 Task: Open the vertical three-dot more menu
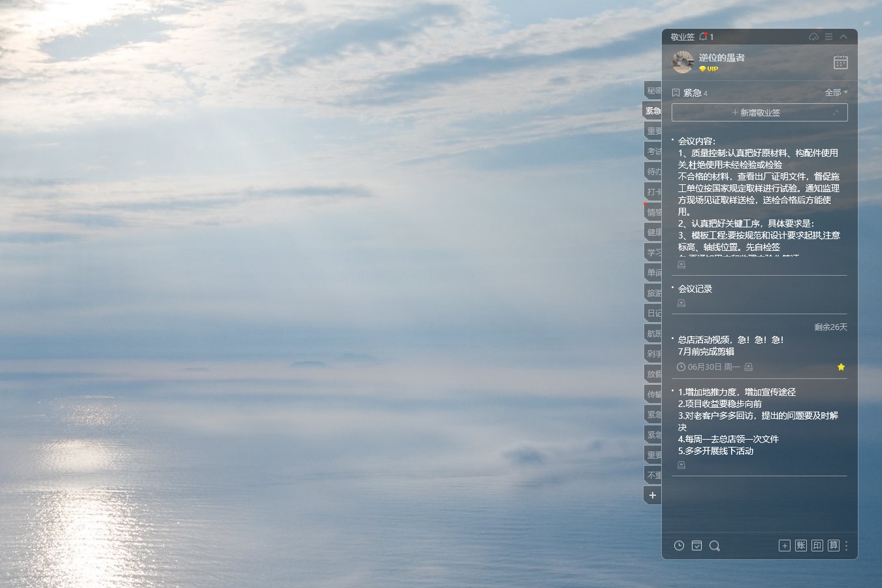(847, 546)
